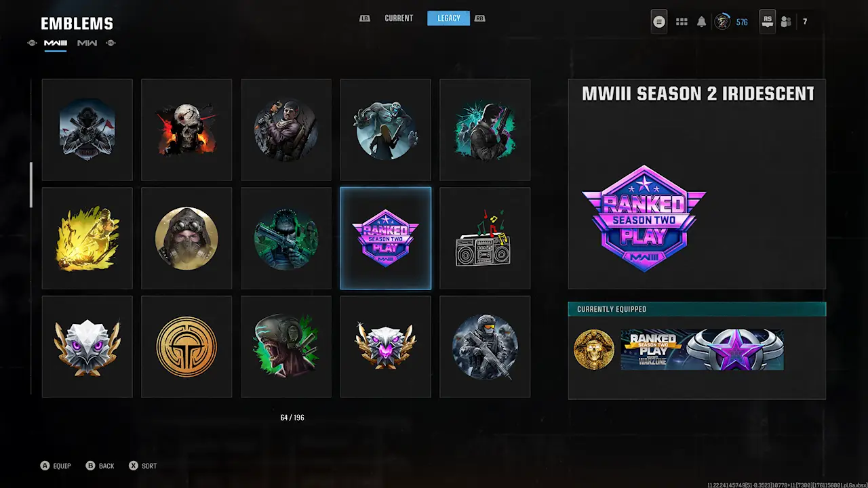Choose the gold circular T logo emblem
Image resolution: width=868 pixels, height=488 pixels.
[x=186, y=346]
